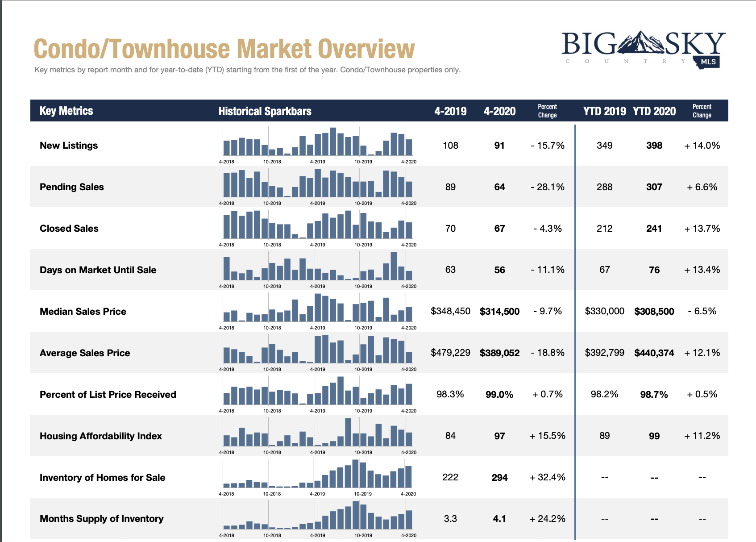Click the YTD 2020 column header
Viewport: 756px width, 542px height.
point(654,111)
